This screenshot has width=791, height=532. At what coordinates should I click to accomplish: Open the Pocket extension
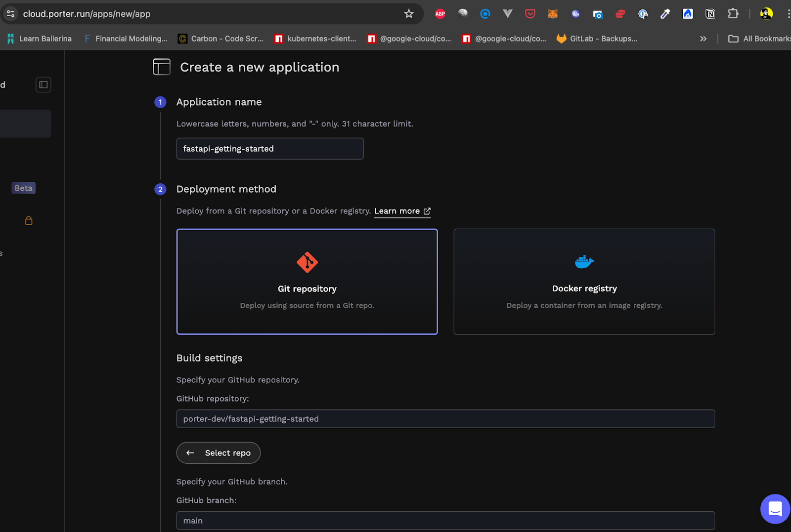tap(530, 14)
